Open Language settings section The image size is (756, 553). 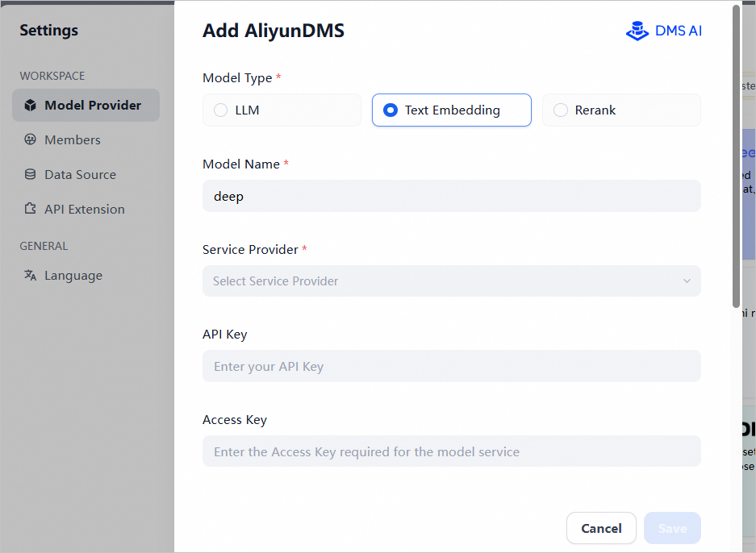pos(86,275)
